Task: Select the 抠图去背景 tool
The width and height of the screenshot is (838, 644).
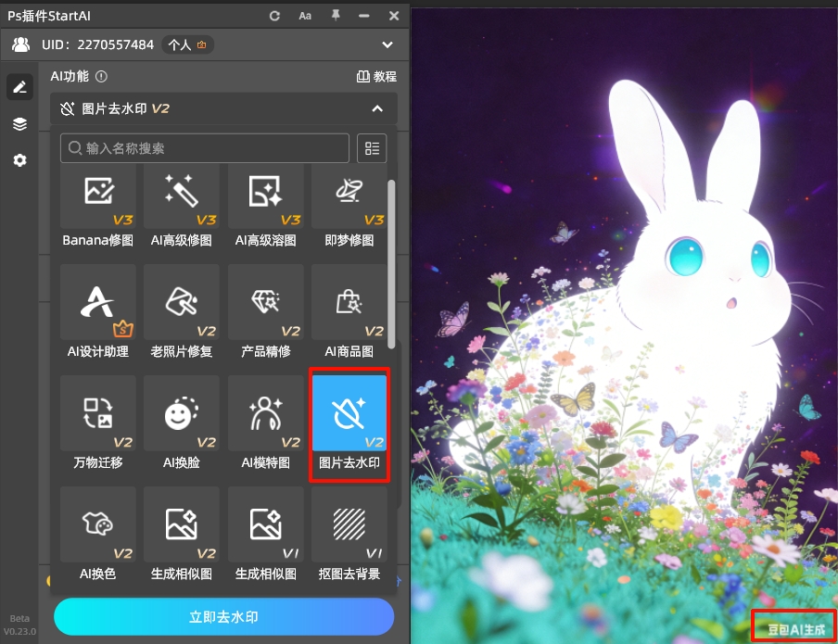Action: pos(349,524)
